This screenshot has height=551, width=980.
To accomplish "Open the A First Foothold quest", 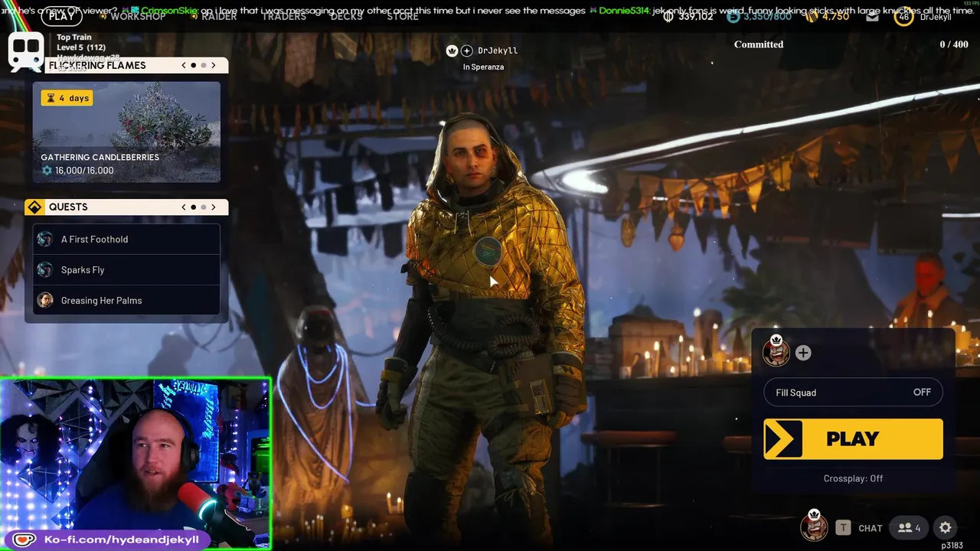I will (126, 240).
